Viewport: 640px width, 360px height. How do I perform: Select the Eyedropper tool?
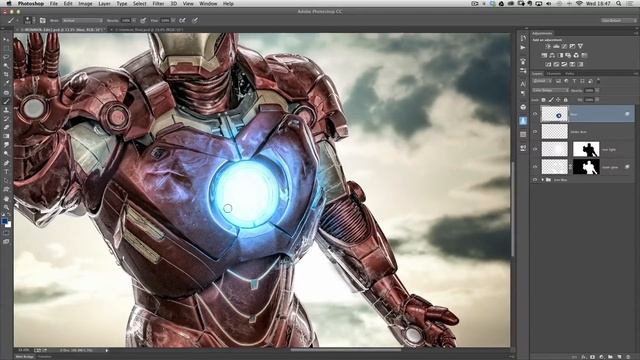tap(6, 83)
